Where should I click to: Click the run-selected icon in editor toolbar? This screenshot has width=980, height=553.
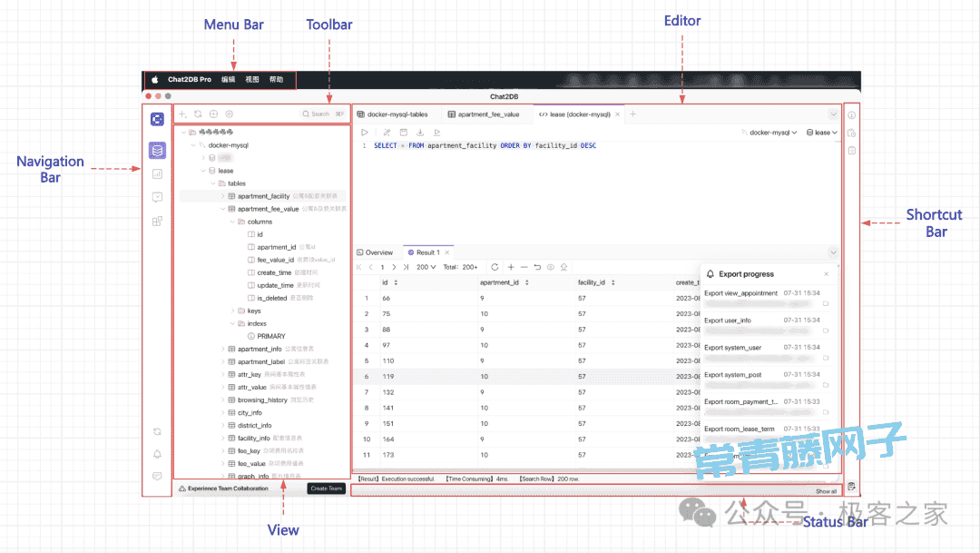436,133
